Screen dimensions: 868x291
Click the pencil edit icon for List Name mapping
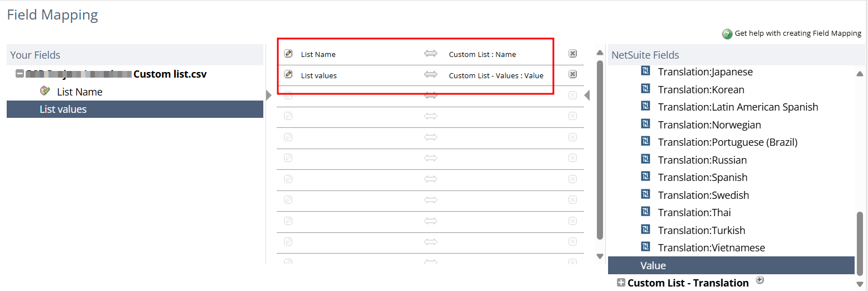(x=288, y=54)
